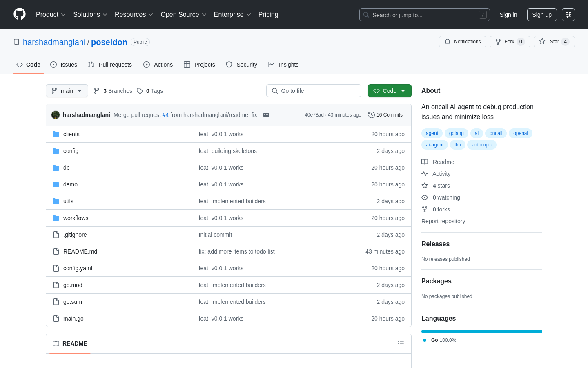Image resolution: width=588 pixels, height=368 pixels.
Task: Open the main branch selector dropdown
Action: point(67,91)
